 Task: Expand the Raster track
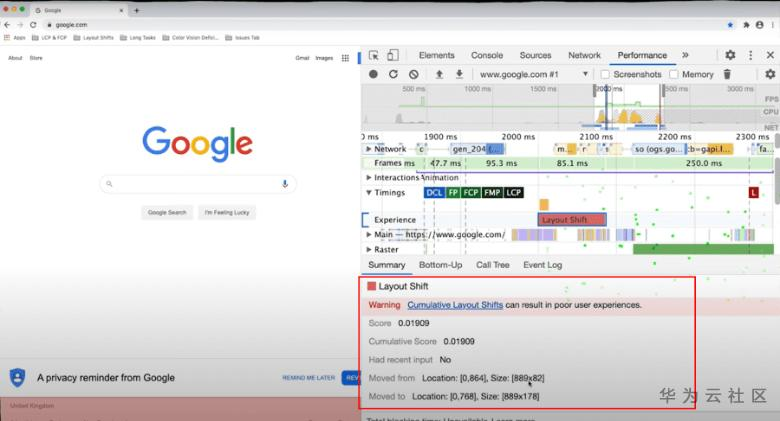(x=369, y=249)
